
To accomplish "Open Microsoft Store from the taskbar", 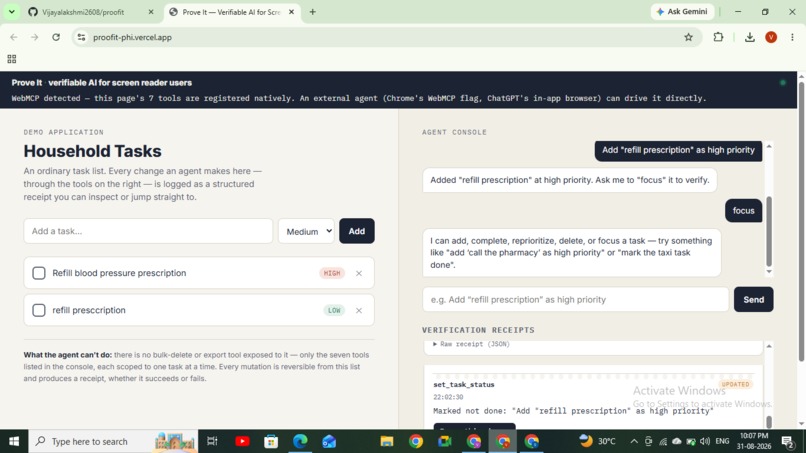I will pyautogui.click(x=271, y=441).
